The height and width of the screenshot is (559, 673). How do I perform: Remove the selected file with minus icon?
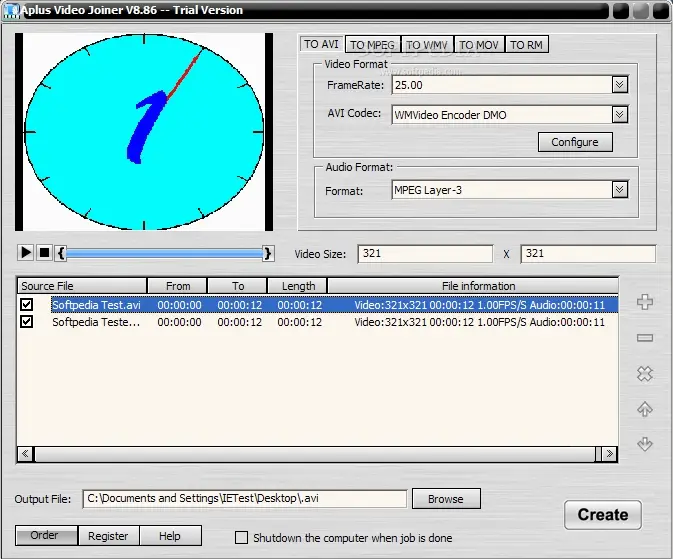pos(645,338)
